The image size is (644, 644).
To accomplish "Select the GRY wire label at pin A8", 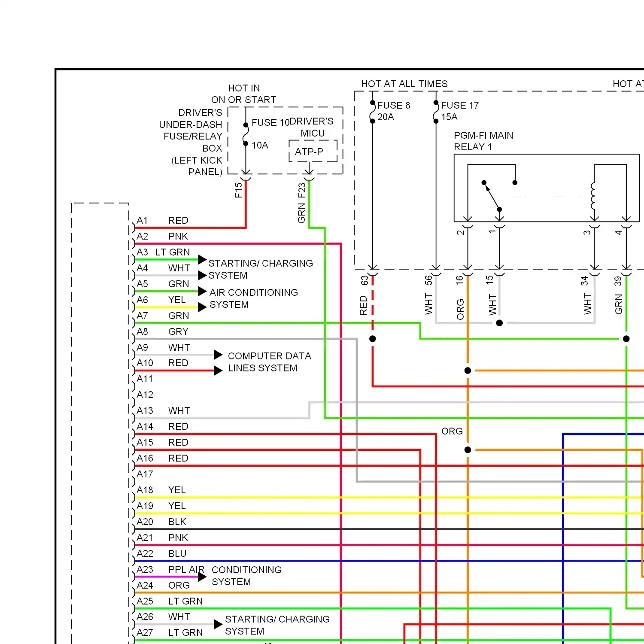I will tap(178, 331).
